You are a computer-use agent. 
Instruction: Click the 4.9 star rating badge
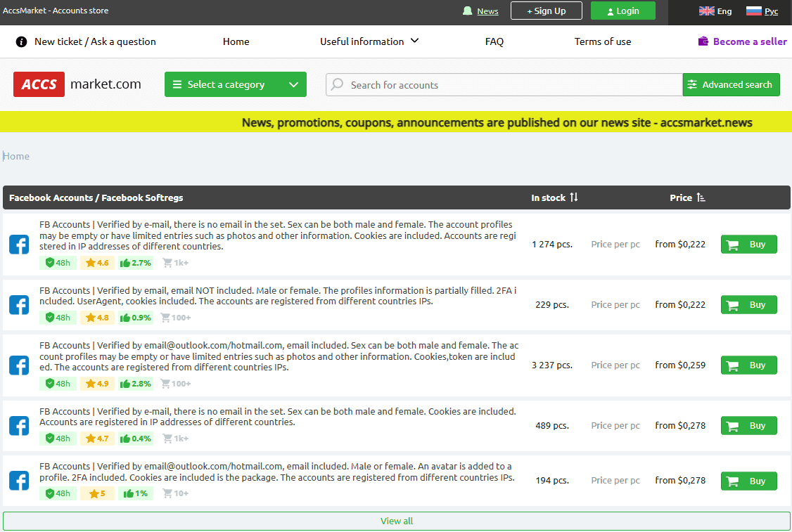97,384
